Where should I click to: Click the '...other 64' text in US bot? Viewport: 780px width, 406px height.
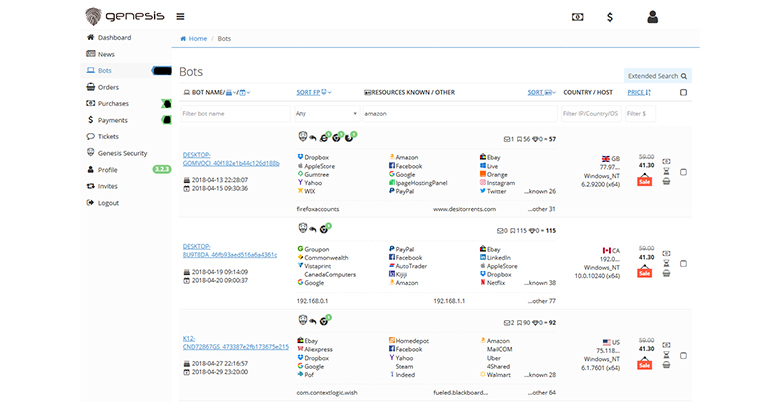coord(541,393)
